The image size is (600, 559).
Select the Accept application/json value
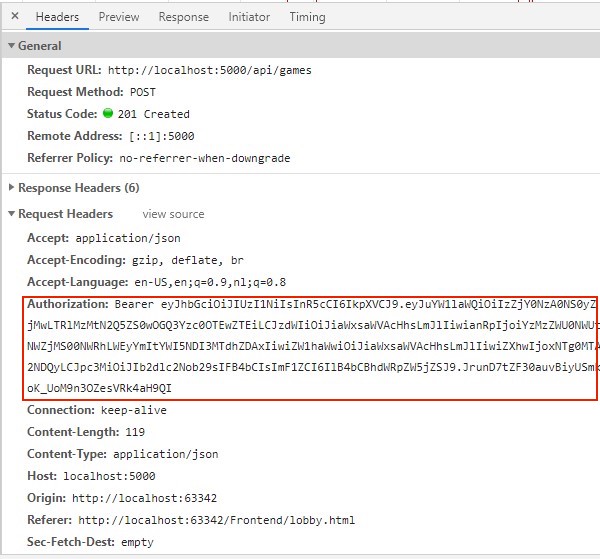(128, 238)
